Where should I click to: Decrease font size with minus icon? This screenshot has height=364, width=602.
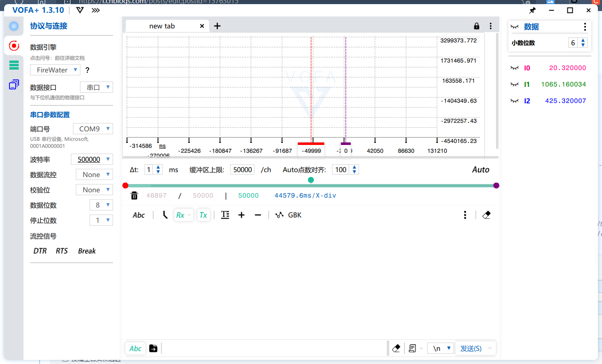[x=258, y=215]
